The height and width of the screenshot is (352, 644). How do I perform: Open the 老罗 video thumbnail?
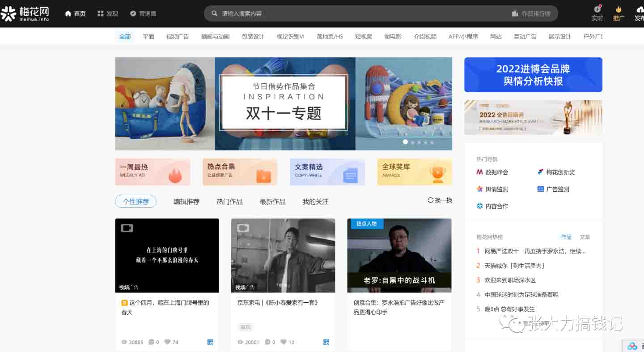click(399, 255)
